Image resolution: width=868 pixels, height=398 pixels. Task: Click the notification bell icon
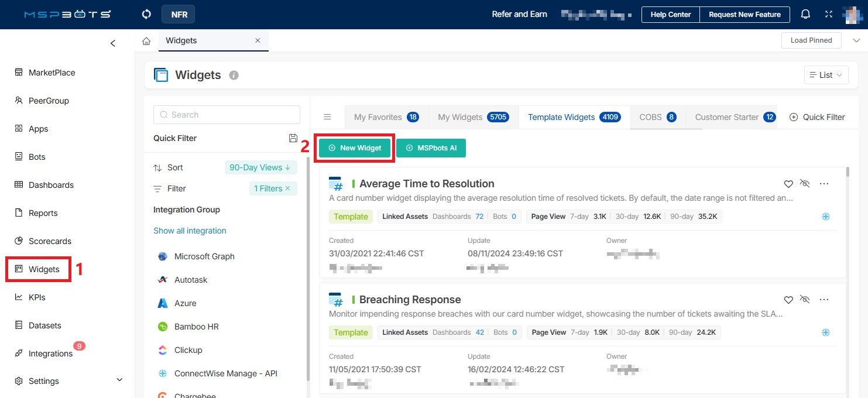coord(806,15)
